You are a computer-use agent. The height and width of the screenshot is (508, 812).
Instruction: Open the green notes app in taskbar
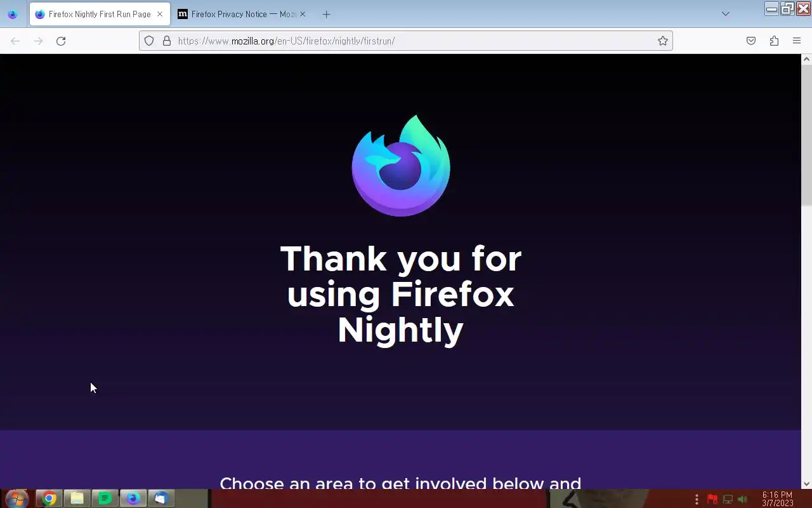(105, 498)
